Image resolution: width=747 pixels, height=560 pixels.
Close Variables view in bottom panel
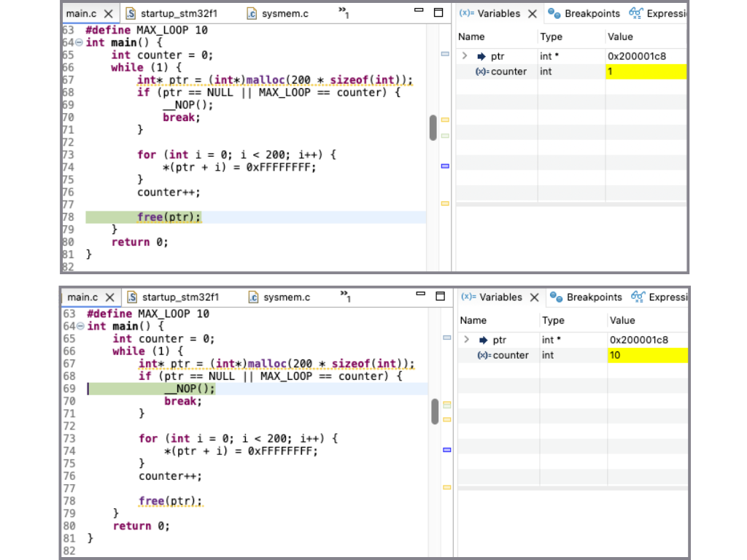click(535, 297)
